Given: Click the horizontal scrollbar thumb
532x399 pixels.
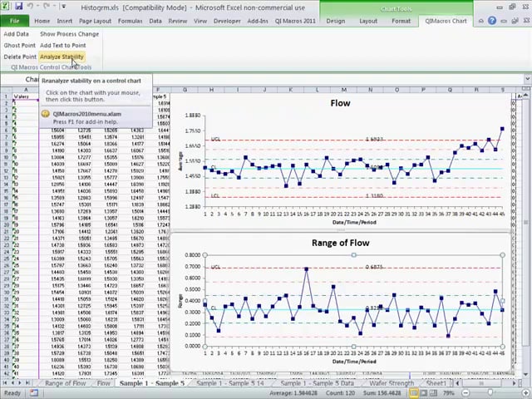Looking at the screenshot, I should click(481, 383).
